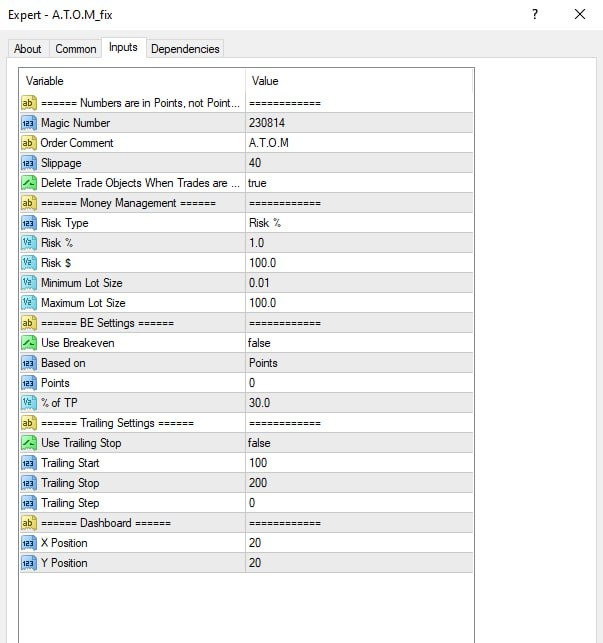Click the Based on row icon
This screenshot has width=603, height=643.
tap(29, 363)
